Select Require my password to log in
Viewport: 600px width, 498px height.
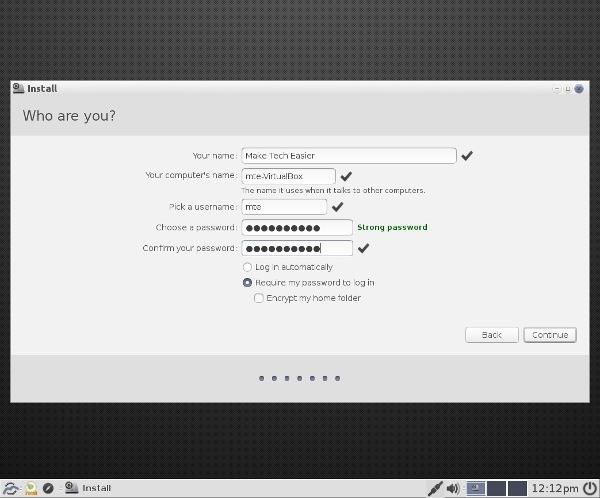[308, 282]
